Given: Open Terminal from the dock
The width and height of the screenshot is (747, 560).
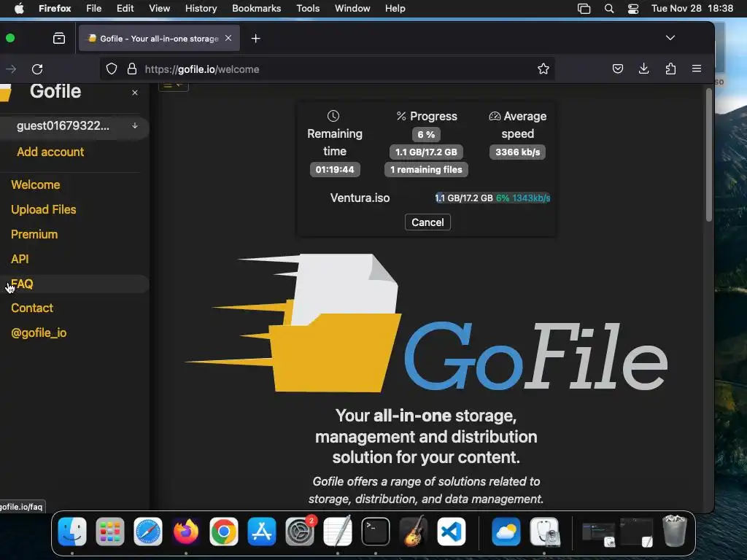Looking at the screenshot, I should click(x=376, y=532).
